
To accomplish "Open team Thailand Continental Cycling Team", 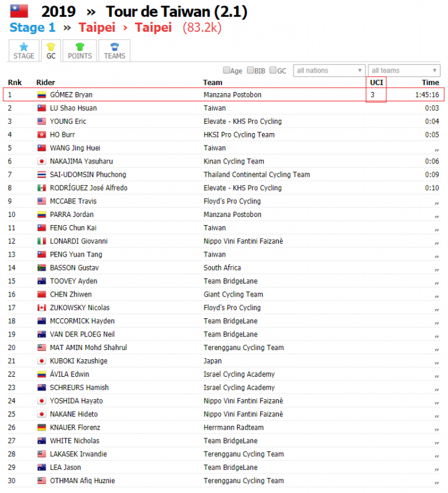I will point(257,175).
